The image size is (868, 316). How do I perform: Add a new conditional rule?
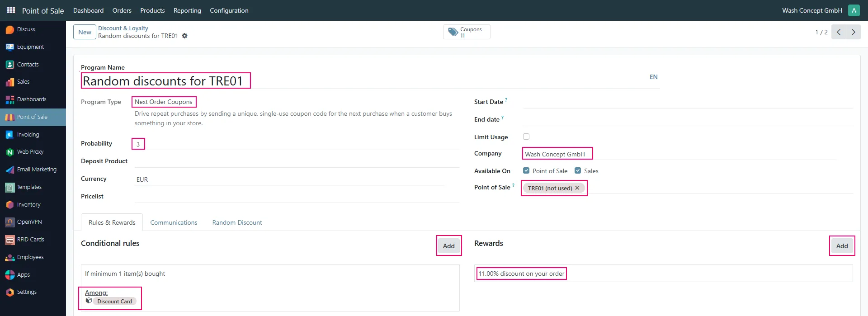click(449, 246)
